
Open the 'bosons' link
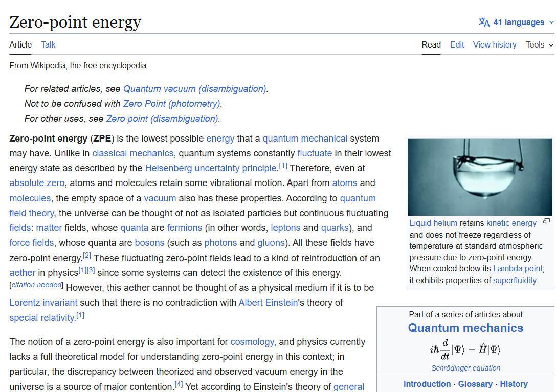pos(150,243)
